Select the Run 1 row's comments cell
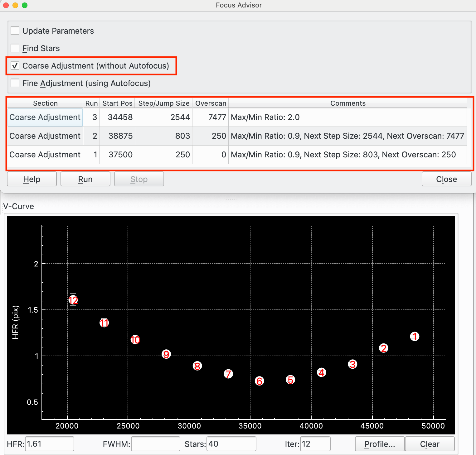This screenshot has width=476, height=455. (x=343, y=155)
